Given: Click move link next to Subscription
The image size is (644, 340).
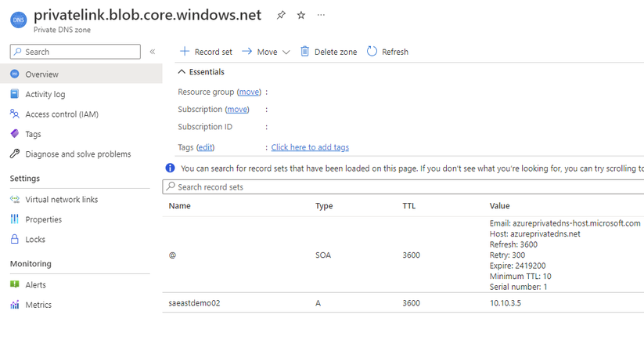Looking at the screenshot, I should pos(237,110).
